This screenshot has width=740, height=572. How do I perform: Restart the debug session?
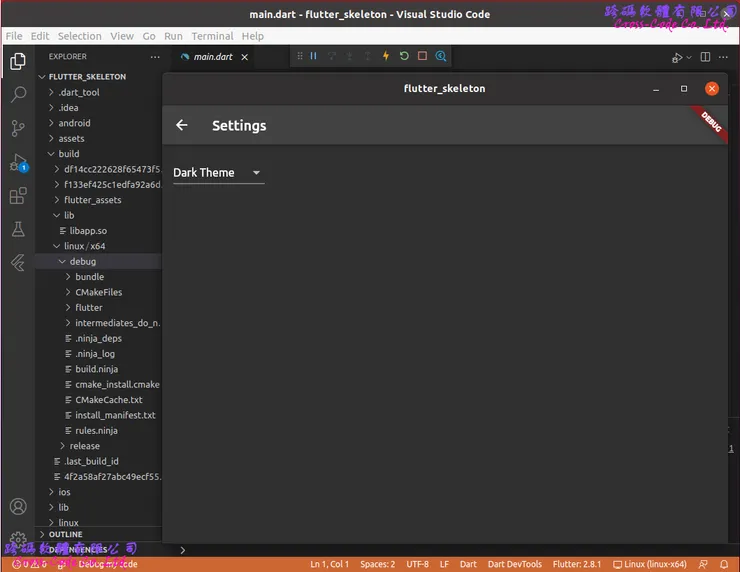[404, 56]
